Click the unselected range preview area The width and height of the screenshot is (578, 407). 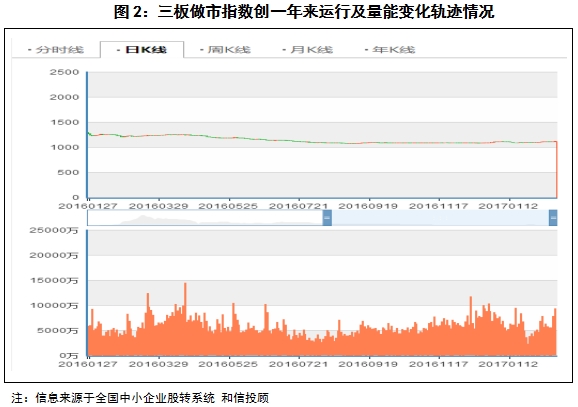(x=205, y=218)
